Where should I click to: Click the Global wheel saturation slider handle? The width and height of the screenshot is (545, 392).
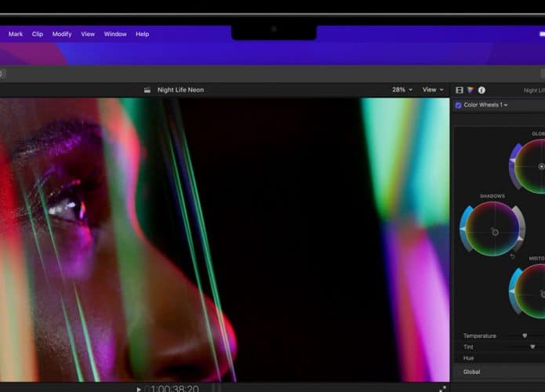click(x=512, y=161)
